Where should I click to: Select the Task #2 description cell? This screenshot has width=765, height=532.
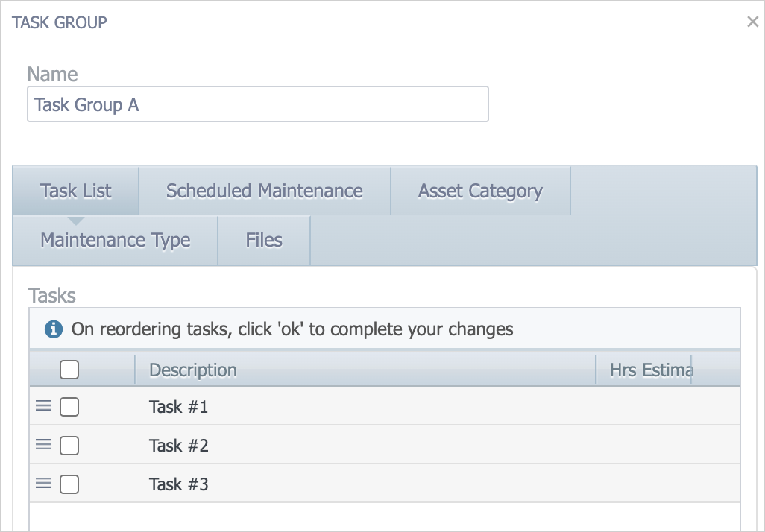[179, 446]
